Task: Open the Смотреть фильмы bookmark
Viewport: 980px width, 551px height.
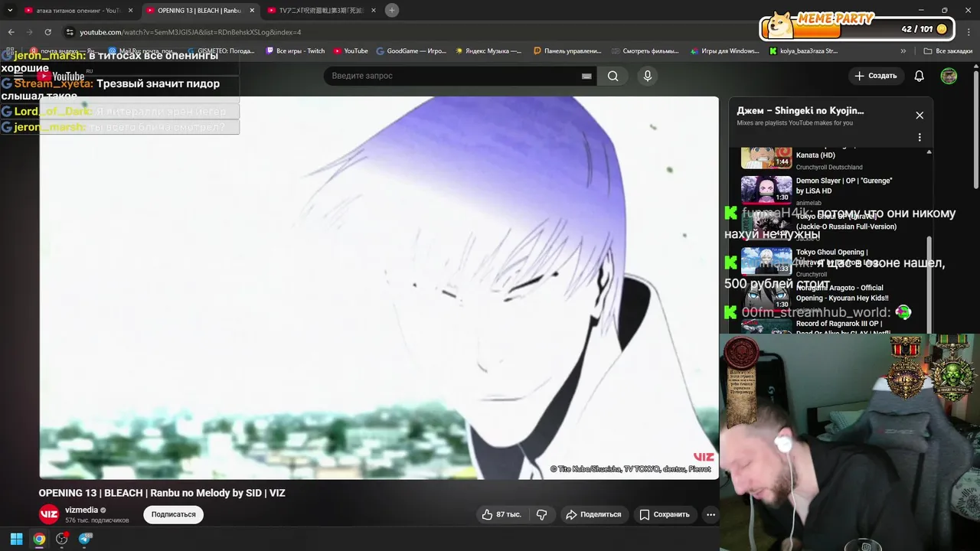Action: (645, 51)
